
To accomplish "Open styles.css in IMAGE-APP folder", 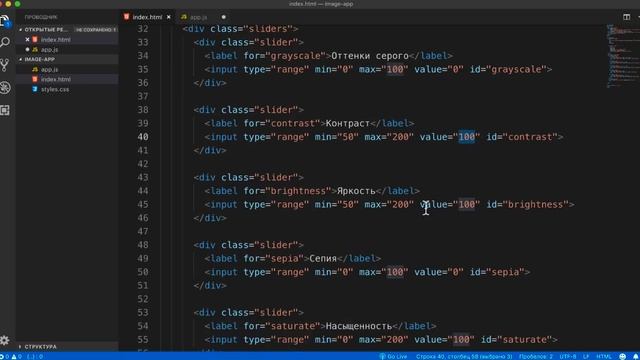I will pyautogui.click(x=55, y=89).
